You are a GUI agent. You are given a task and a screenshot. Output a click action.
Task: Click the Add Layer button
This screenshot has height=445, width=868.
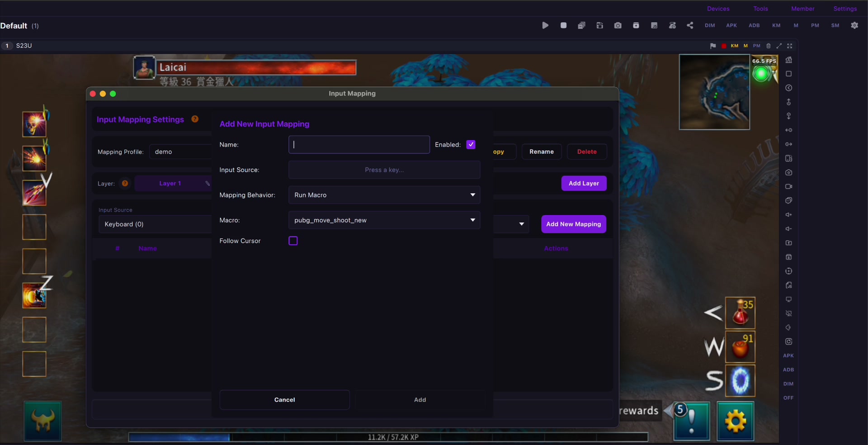pos(584,183)
